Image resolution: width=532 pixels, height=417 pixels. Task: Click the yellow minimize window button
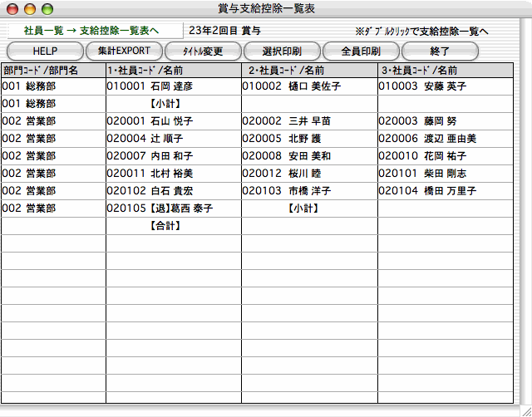pyautogui.click(x=31, y=8)
